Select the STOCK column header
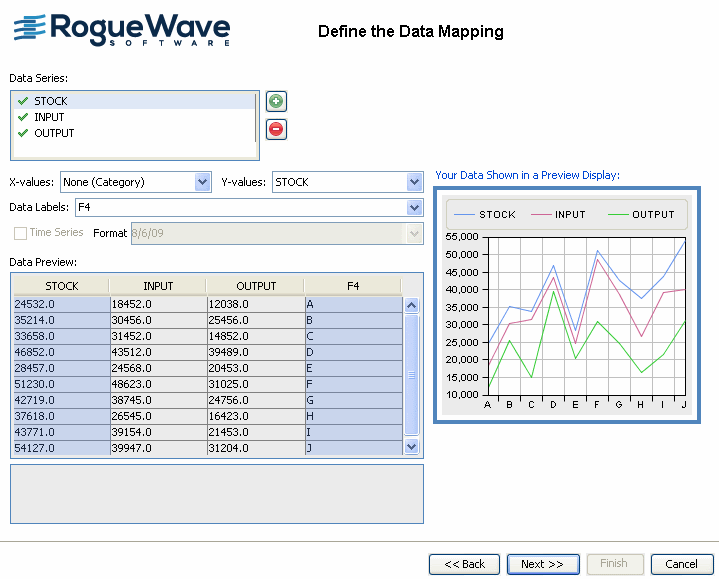Screen dimensions: 719x579 pyautogui.click(x=62, y=286)
